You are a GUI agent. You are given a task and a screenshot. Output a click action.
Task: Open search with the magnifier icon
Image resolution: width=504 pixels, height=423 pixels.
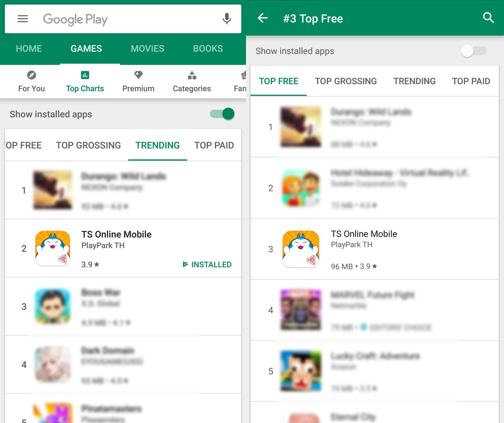[488, 18]
